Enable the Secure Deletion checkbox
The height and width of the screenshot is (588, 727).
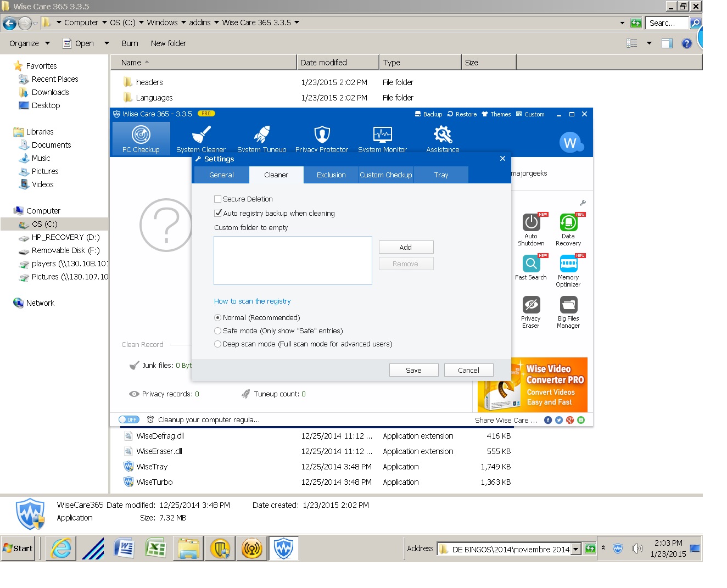point(218,199)
